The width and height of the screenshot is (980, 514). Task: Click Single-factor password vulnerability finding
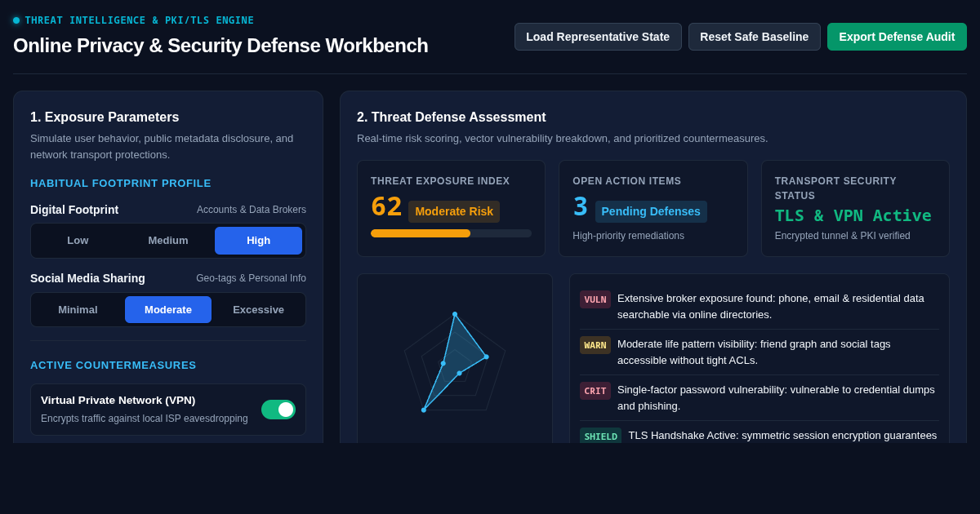(776, 398)
